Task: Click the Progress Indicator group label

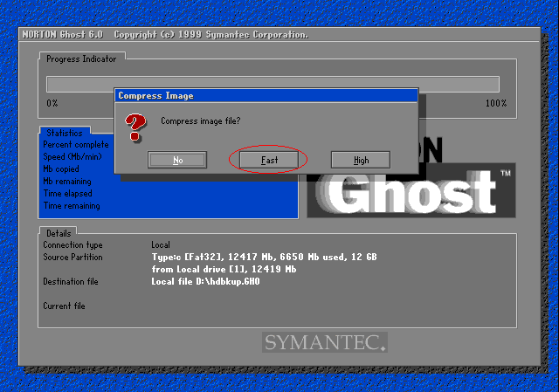Action: coord(81,58)
